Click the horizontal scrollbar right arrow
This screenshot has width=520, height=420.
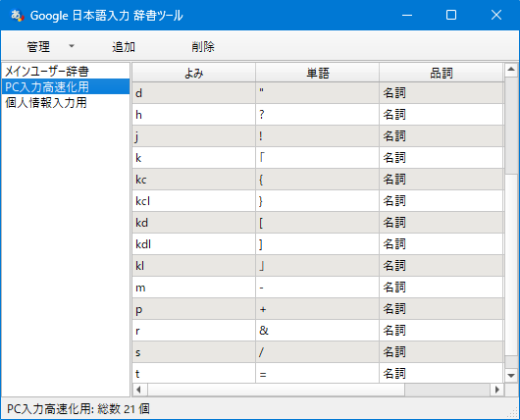coord(497,390)
